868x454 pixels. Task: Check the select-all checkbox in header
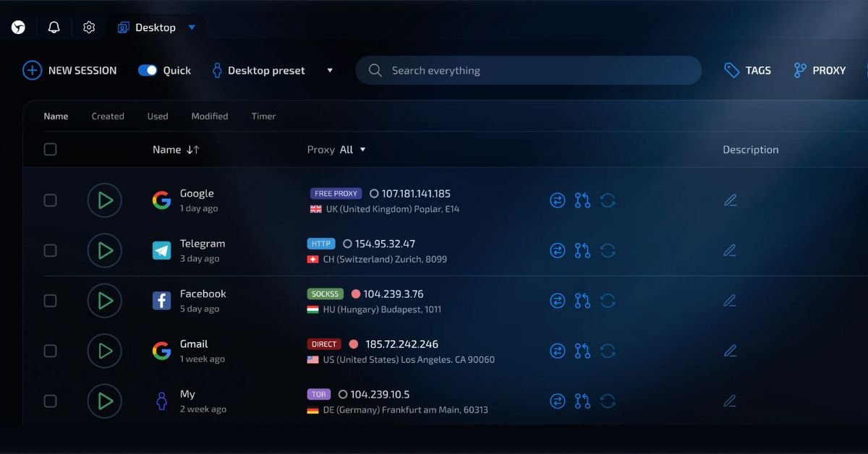coord(50,150)
